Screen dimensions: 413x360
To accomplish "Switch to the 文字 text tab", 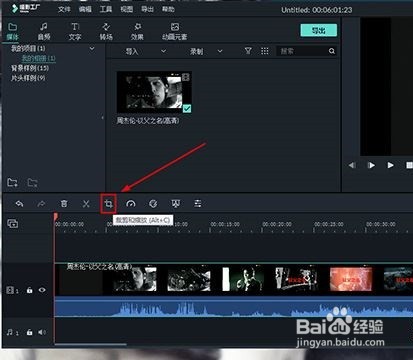I will 75,31.
